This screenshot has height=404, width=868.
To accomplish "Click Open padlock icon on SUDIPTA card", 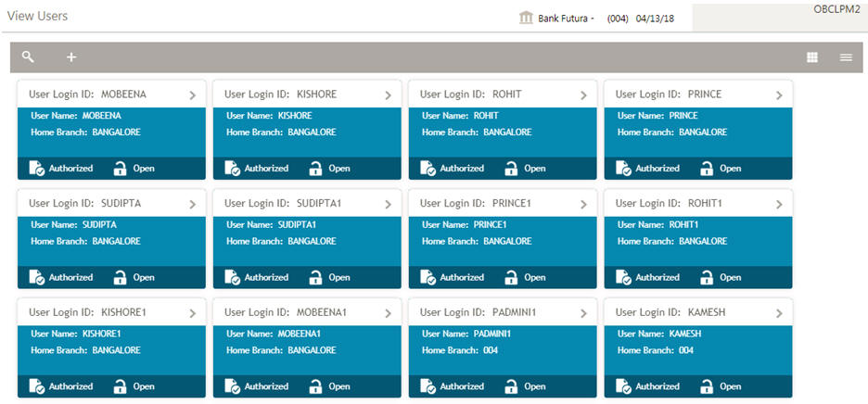I will point(120,277).
